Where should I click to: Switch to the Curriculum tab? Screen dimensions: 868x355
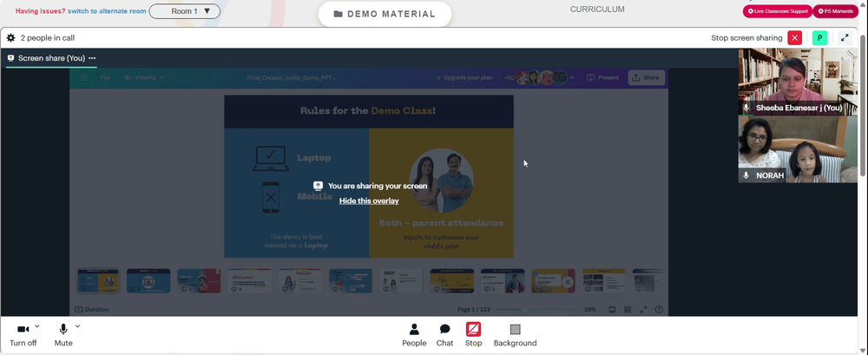coord(597,10)
